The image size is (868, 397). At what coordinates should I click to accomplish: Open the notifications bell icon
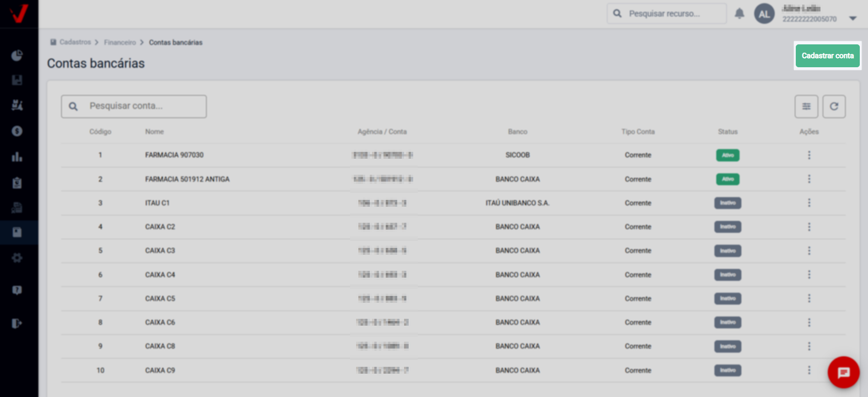[739, 14]
